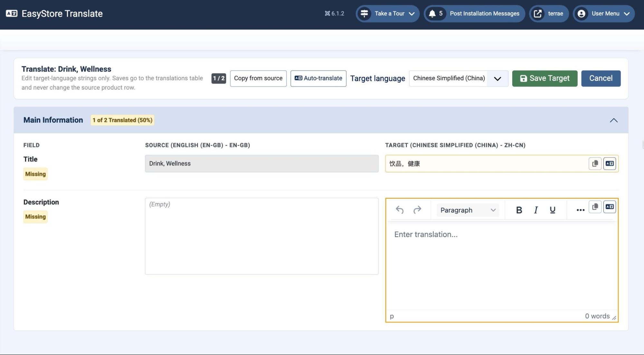Click the undo arrow in the description editor
This screenshot has width=644, height=355.
pos(399,210)
